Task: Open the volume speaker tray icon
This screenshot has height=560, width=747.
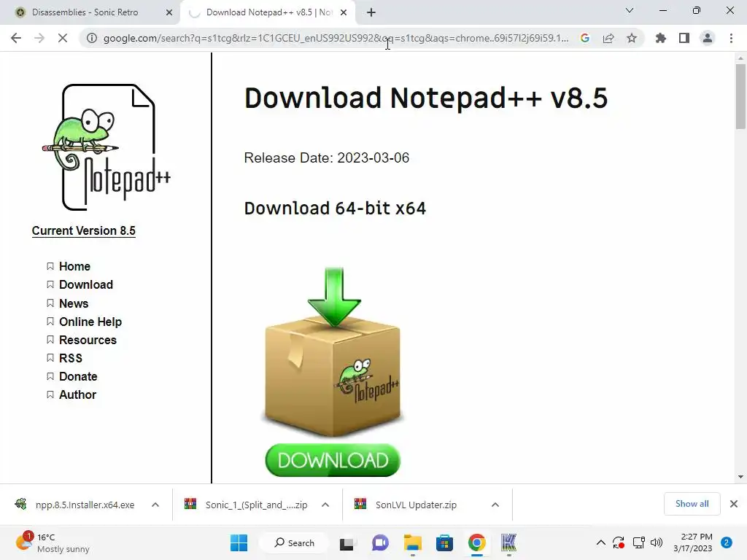Action: tap(657, 542)
